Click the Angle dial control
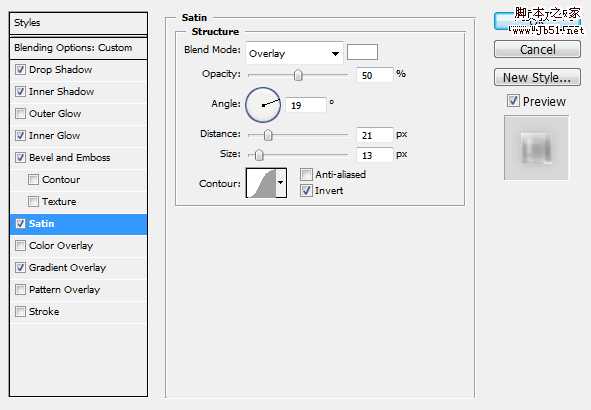The height and width of the screenshot is (410, 591). [263, 105]
